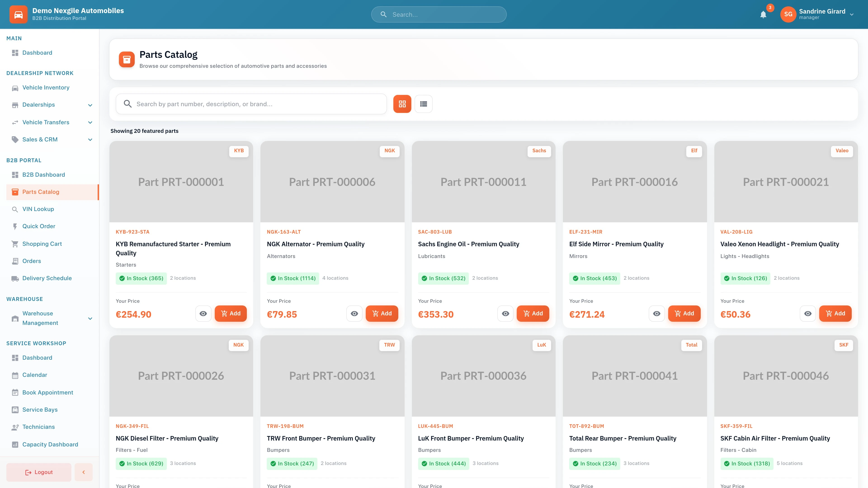This screenshot has width=868, height=488.
Task: Collapse the sidebar with arrow button
Action: pos(84,472)
